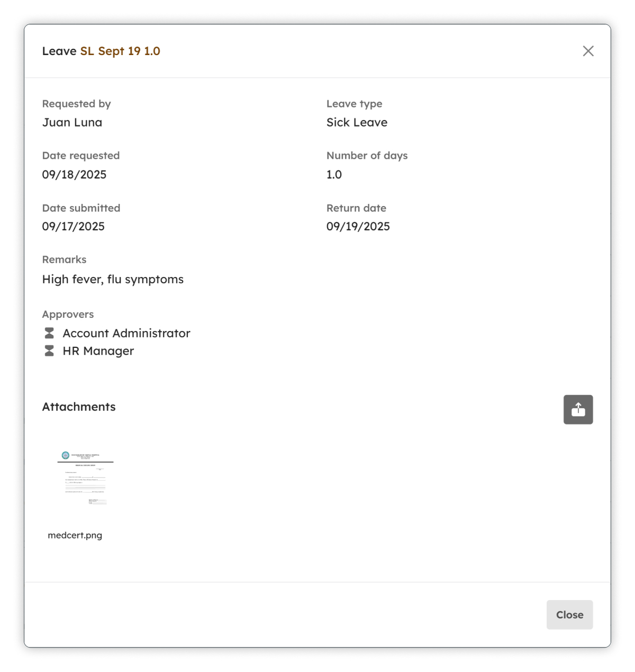Click the hourglass icon beside Account Administrator
Screen dimensions: 635x672
pyautogui.click(x=49, y=333)
